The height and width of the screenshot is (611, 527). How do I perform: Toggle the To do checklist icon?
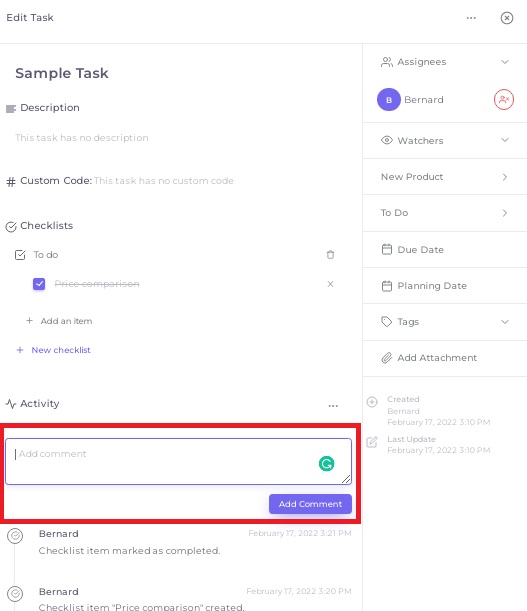point(20,255)
